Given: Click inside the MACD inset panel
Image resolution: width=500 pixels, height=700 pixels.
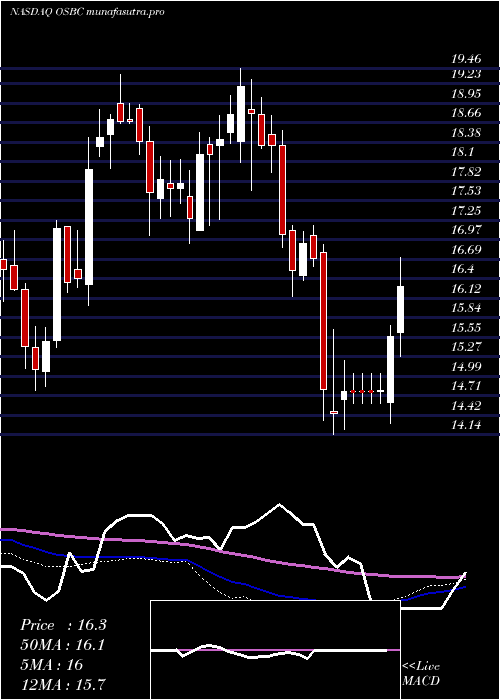Looking at the screenshot, I should 275,650.
